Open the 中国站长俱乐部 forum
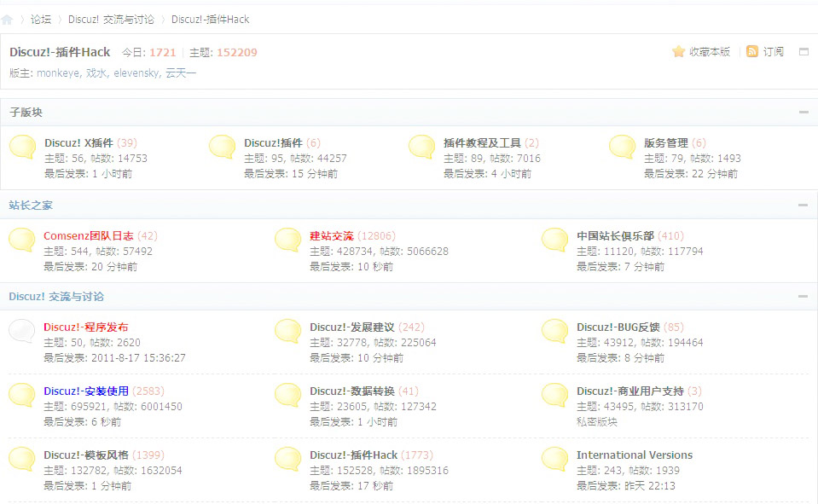Screen dimensions: 818x504 [x=615, y=236]
